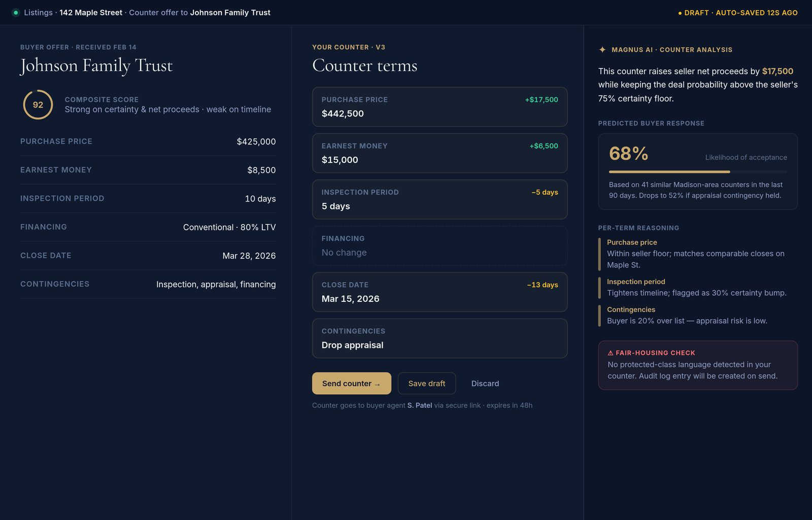The height and width of the screenshot is (520, 812).
Task: Click buyer's Mar 28, 2026 close date
Action: (x=249, y=256)
